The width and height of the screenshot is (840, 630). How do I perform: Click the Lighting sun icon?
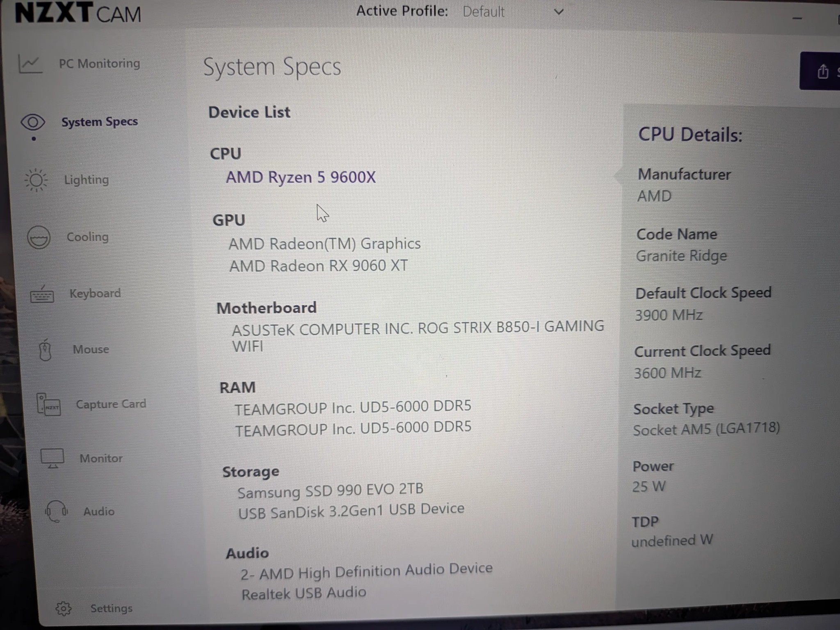tap(36, 180)
